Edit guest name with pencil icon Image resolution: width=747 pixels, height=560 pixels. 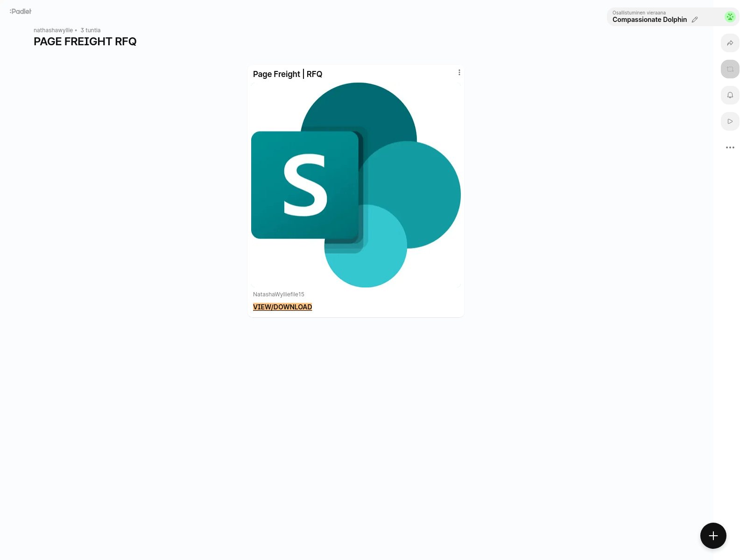pos(695,20)
